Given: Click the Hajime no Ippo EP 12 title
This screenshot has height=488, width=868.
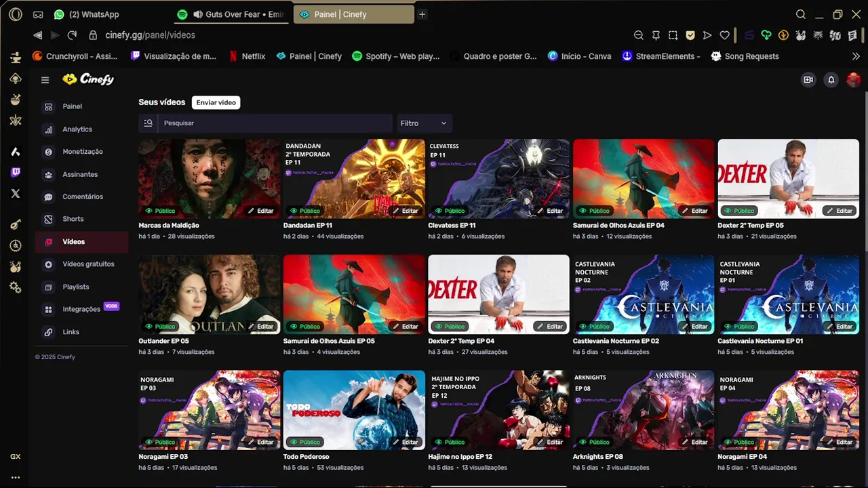Looking at the screenshot, I should pos(460,457).
